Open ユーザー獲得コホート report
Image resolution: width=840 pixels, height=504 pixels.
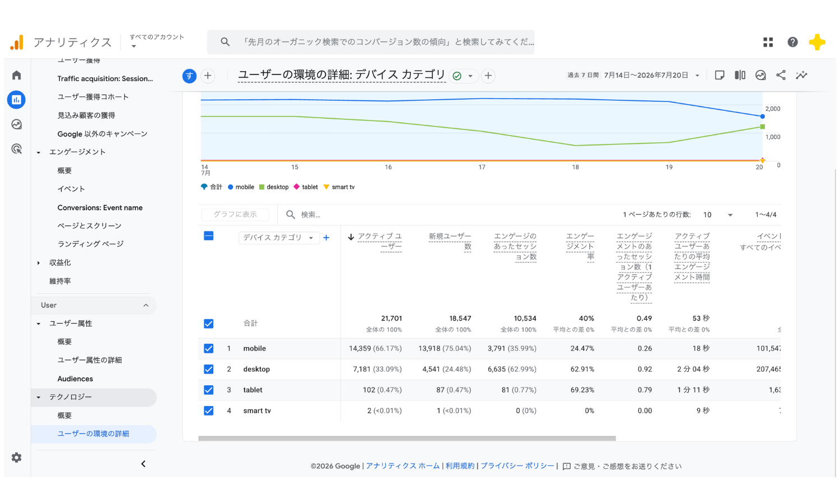tap(93, 97)
